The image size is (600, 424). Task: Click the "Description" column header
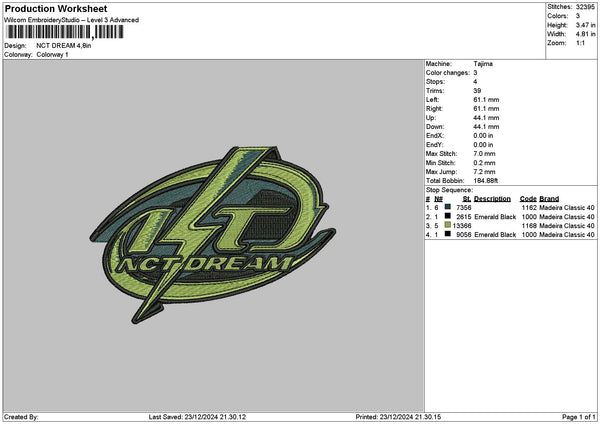[x=492, y=199]
